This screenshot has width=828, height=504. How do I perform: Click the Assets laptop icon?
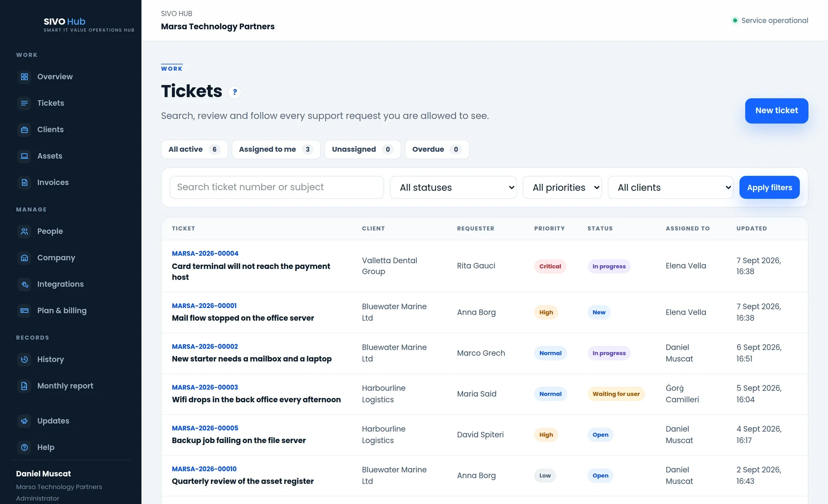pos(24,156)
